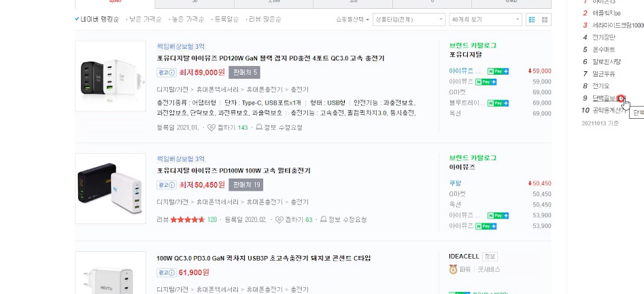The image size is (644, 294).
Task: Click 디지털/가전 breadcrumb of PD100W product
Action: (x=172, y=202)
